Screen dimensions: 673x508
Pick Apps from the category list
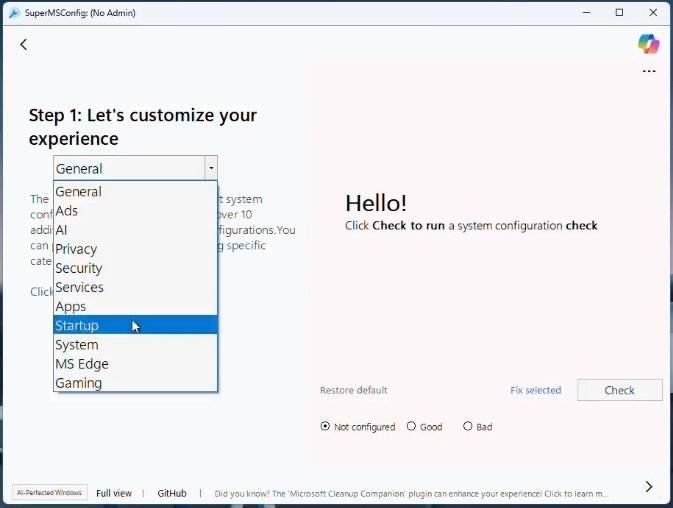[x=135, y=306]
